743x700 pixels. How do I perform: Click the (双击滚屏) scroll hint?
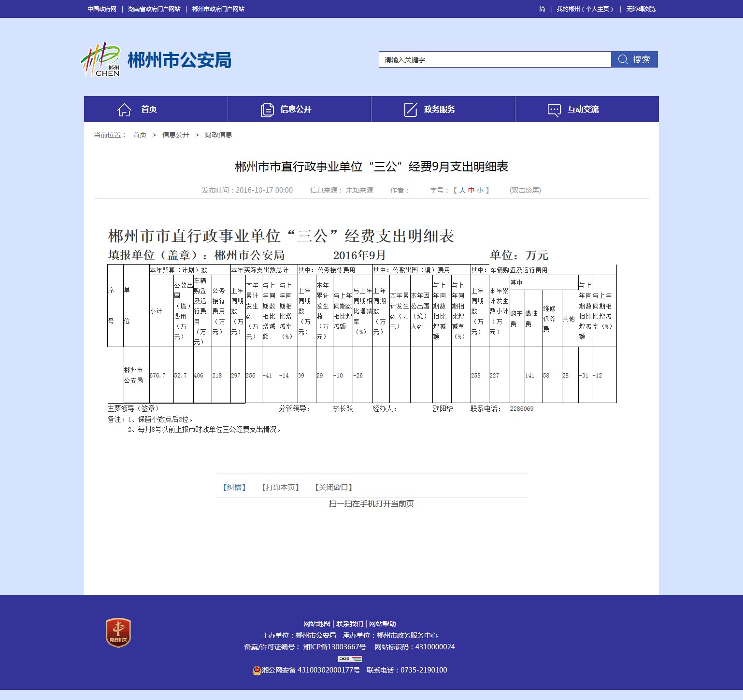tap(525, 190)
